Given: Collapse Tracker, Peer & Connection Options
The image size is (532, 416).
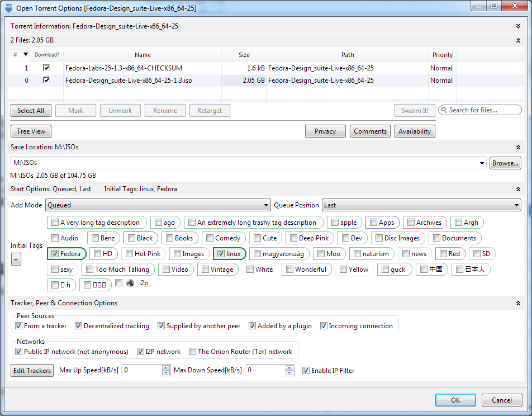Looking at the screenshot, I should tap(518, 303).
